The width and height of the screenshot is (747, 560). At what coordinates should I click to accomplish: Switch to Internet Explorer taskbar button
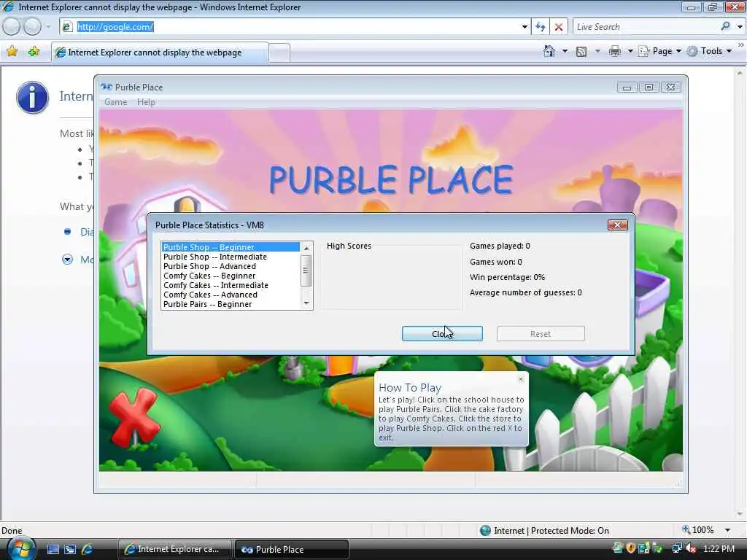175,550
